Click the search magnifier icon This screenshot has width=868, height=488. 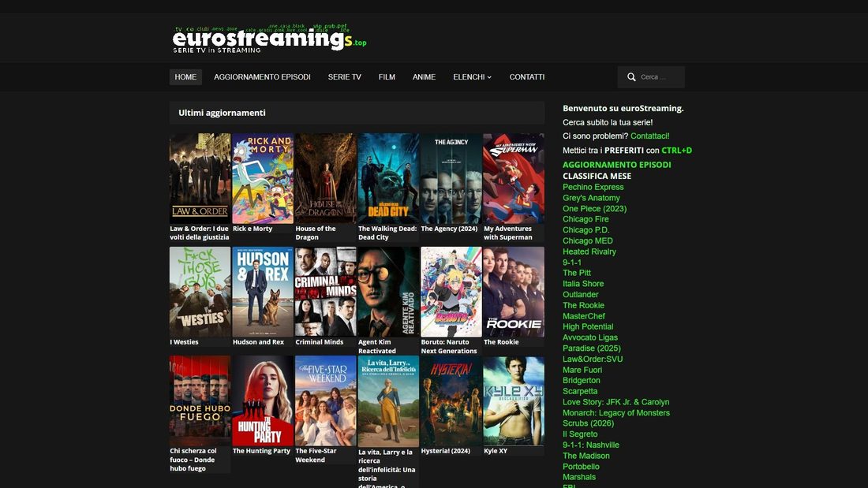[x=631, y=77]
